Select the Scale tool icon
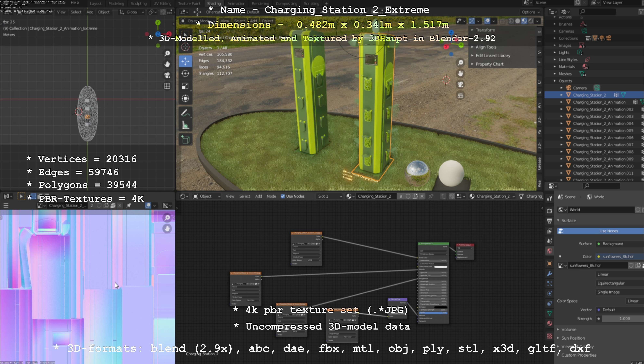 point(185,86)
